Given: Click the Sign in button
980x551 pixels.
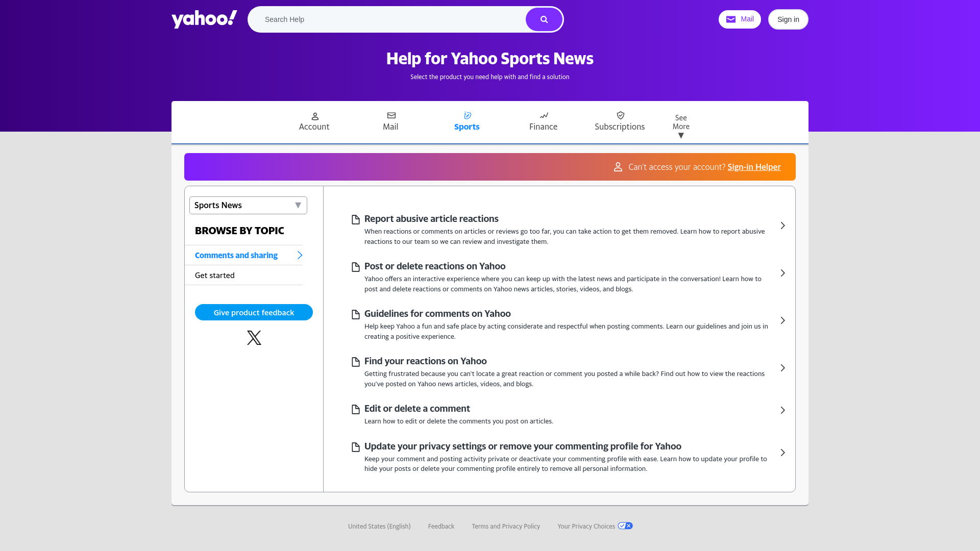Looking at the screenshot, I should point(788,19).
